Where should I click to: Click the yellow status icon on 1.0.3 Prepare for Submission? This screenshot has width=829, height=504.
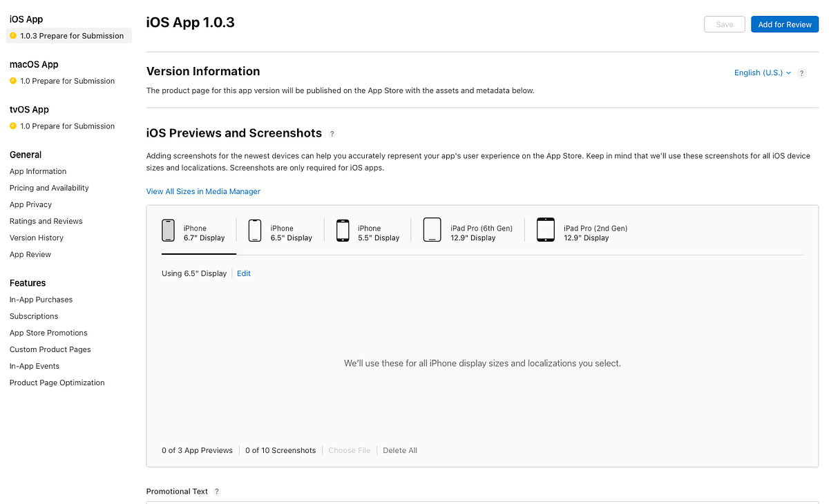(14, 35)
